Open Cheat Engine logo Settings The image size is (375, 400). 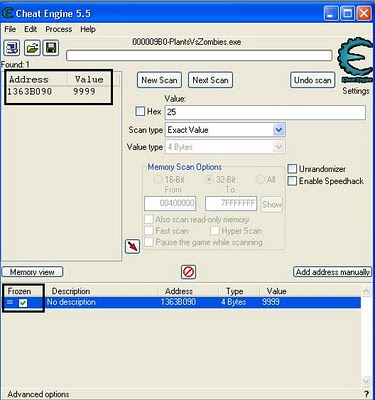pos(355,61)
